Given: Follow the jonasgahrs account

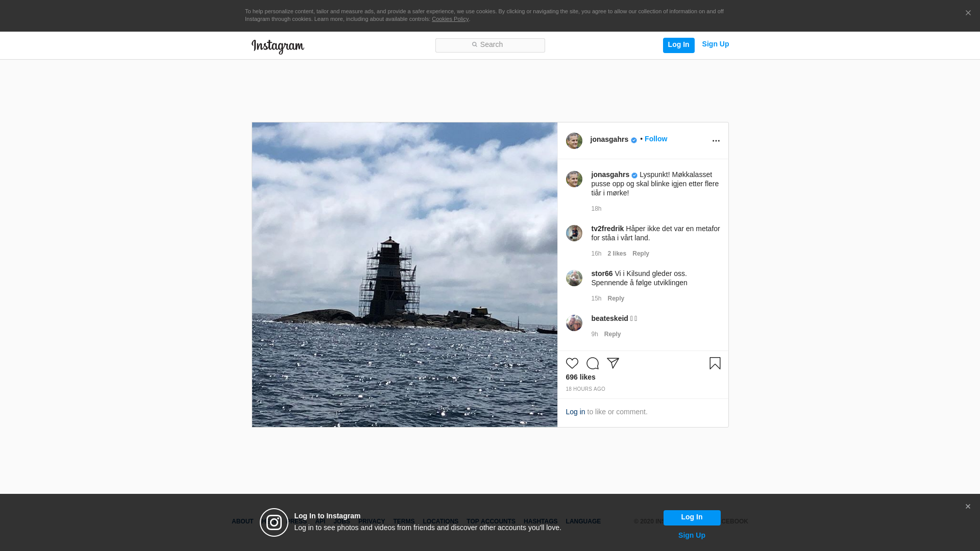Looking at the screenshot, I should pyautogui.click(x=655, y=139).
